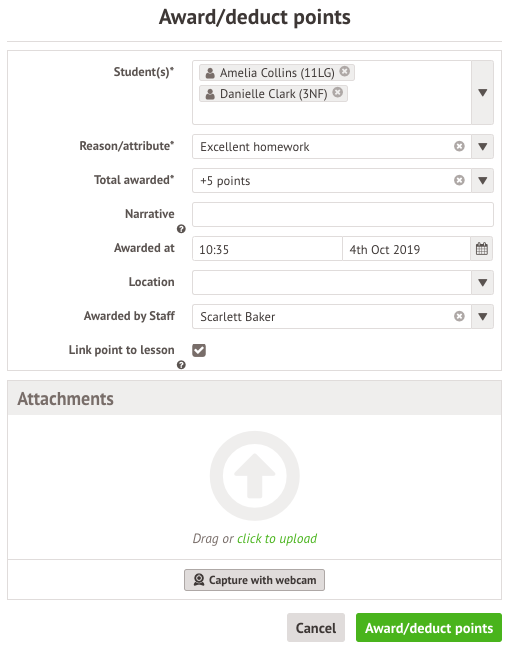Screen dimensions: 513x652
Task: Expand the Student(s) dropdown arrow
Action: click(x=482, y=92)
